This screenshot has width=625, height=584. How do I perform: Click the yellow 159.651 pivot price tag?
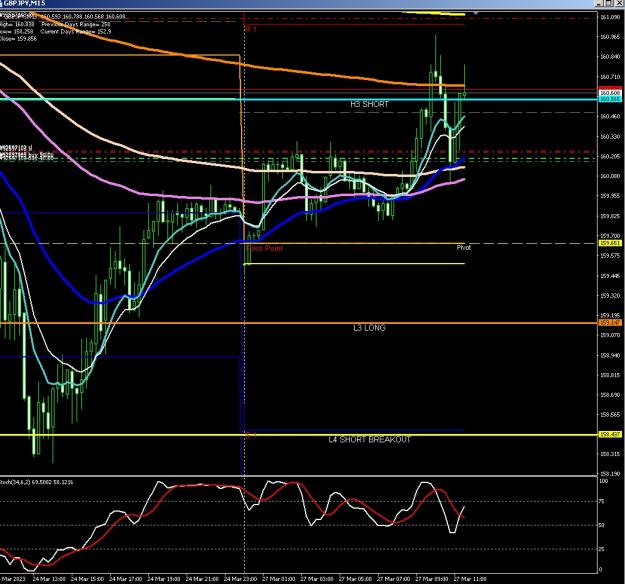[610, 243]
